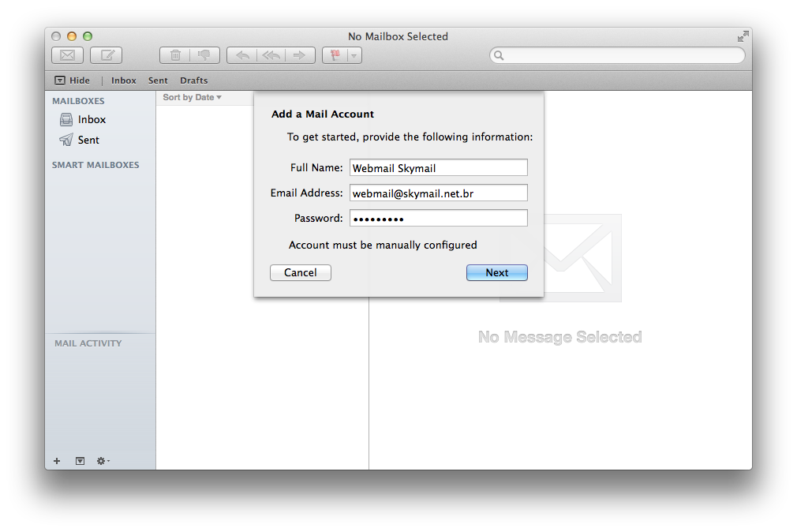Switch to Sent in favorites bar
Image resolution: width=797 pixels, height=532 pixels.
point(158,81)
